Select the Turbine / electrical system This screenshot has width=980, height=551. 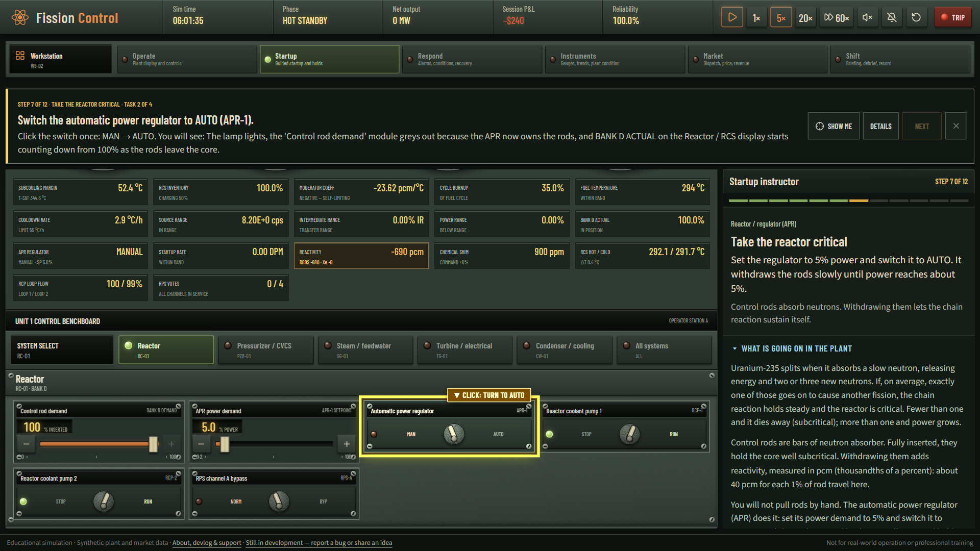(464, 350)
